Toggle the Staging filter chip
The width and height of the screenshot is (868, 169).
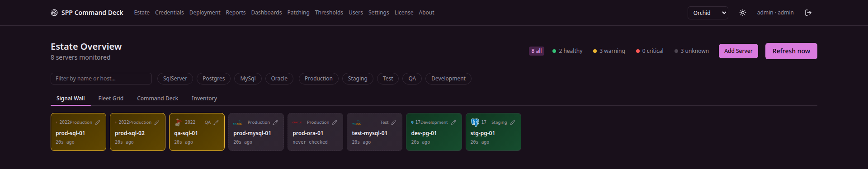(x=358, y=79)
